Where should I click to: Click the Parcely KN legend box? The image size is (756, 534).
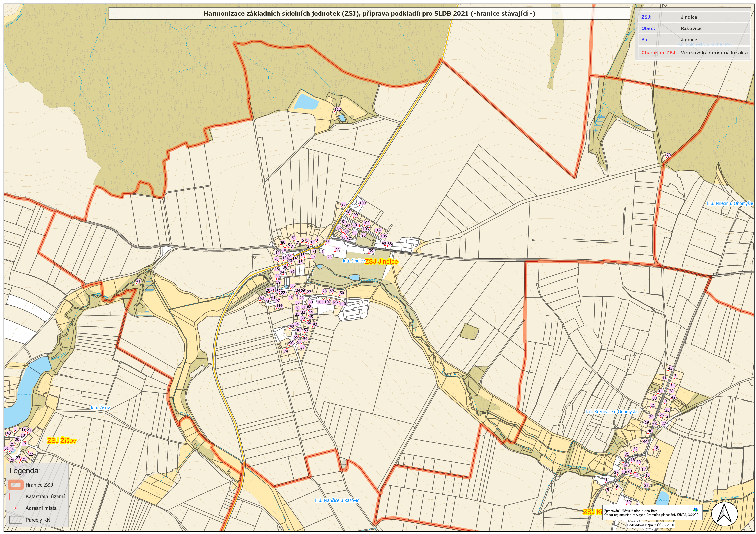pyautogui.click(x=16, y=520)
